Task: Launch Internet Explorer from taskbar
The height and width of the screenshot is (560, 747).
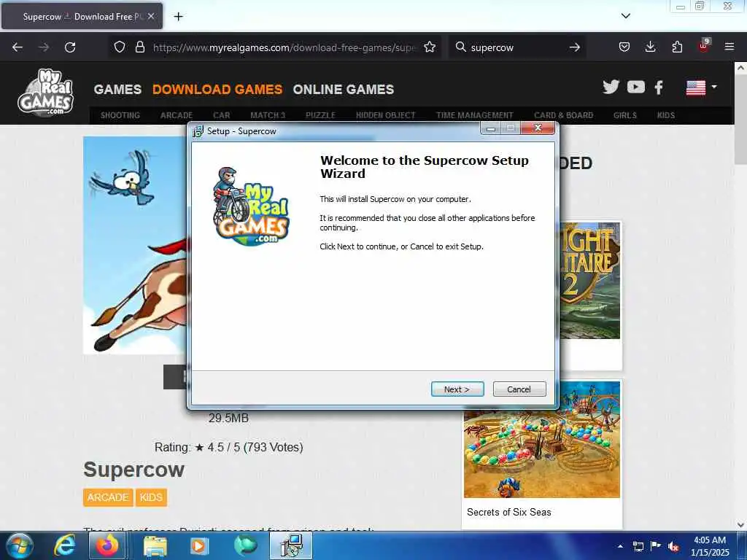Action: point(64,545)
